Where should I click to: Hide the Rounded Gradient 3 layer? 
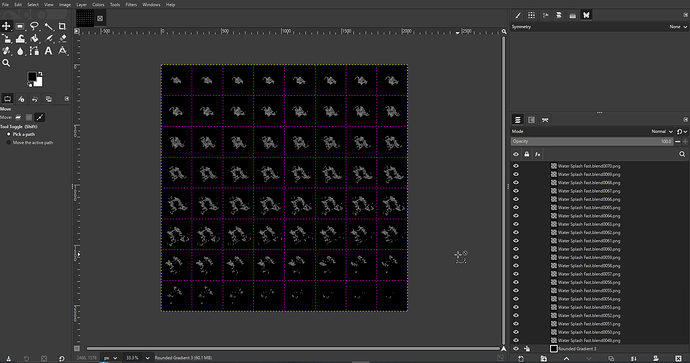point(516,348)
